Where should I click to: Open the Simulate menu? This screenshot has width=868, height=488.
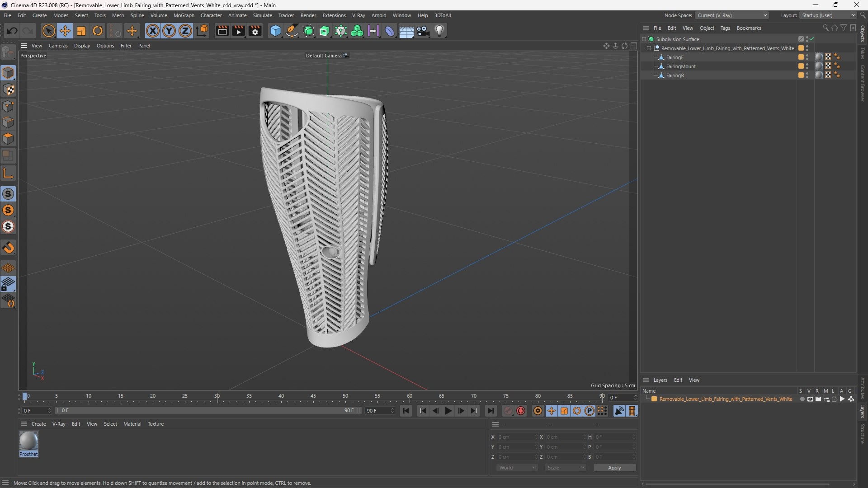tap(262, 15)
